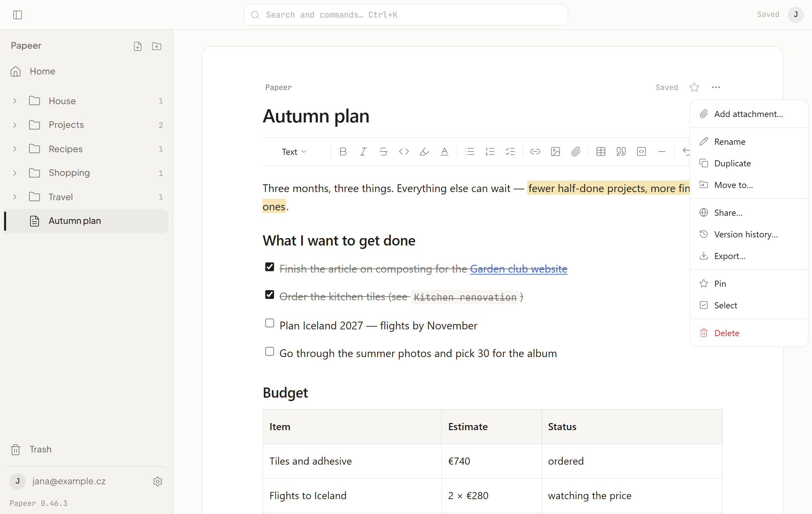The image size is (812, 514).
Task: Expand the Shopping folder
Action: [15, 173]
